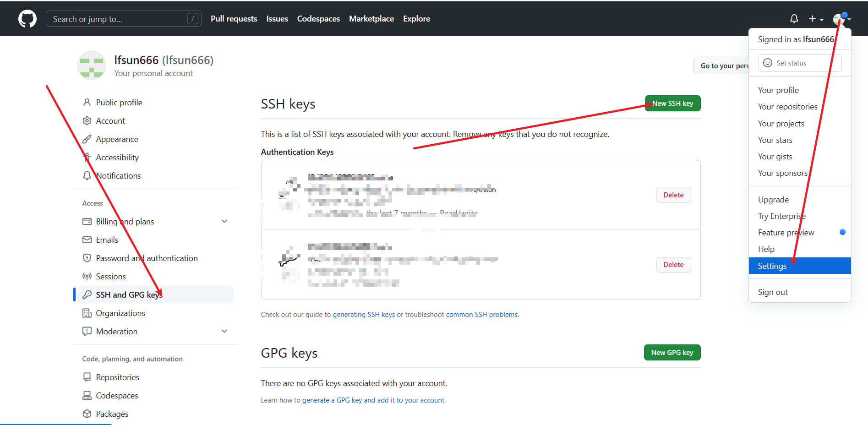This screenshot has width=868, height=425.
Task: Expand the Billing and plans section
Action: pos(224,221)
